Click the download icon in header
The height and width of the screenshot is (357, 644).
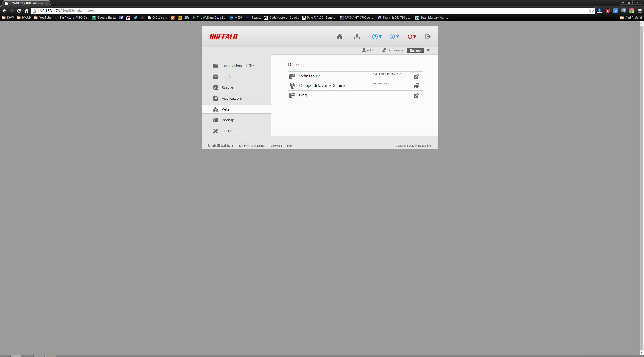[357, 37]
